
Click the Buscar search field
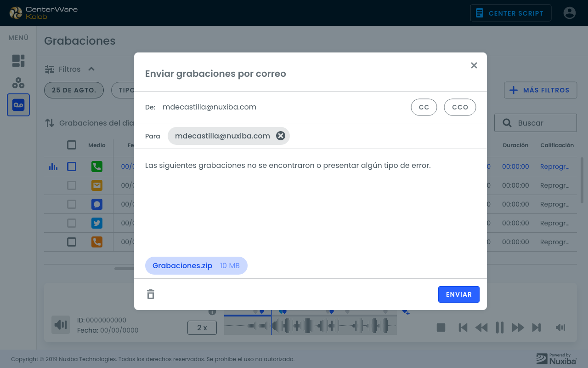pos(536,123)
